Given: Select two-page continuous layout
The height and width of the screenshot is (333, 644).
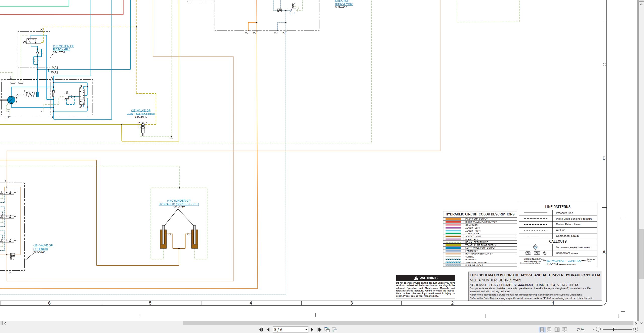Looking at the screenshot, I should point(565,329).
